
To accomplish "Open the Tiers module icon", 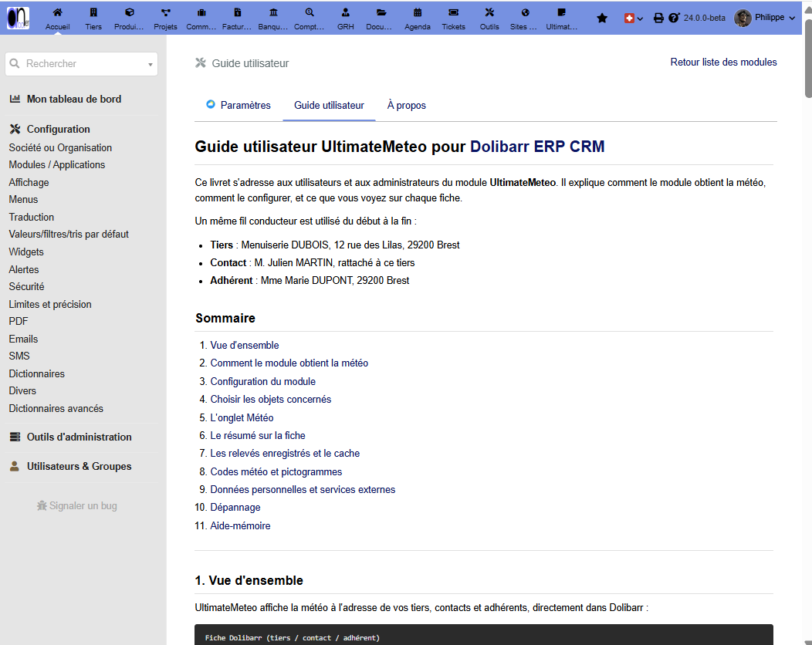I will click(x=93, y=12).
